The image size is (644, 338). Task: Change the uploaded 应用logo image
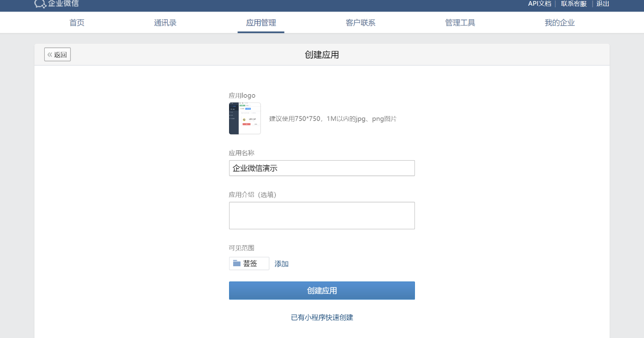point(245,119)
